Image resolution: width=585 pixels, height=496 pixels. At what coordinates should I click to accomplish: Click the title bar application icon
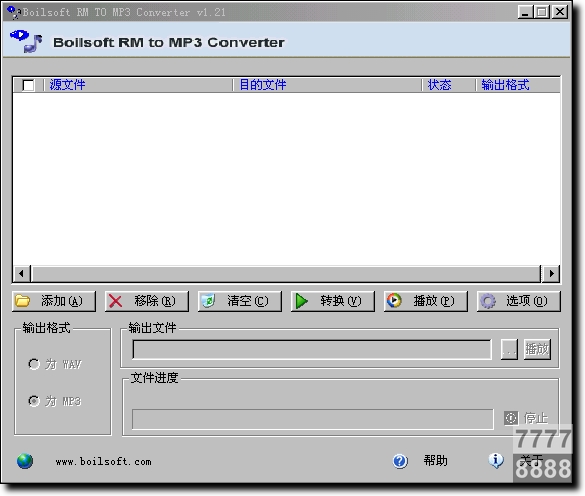click(x=13, y=12)
